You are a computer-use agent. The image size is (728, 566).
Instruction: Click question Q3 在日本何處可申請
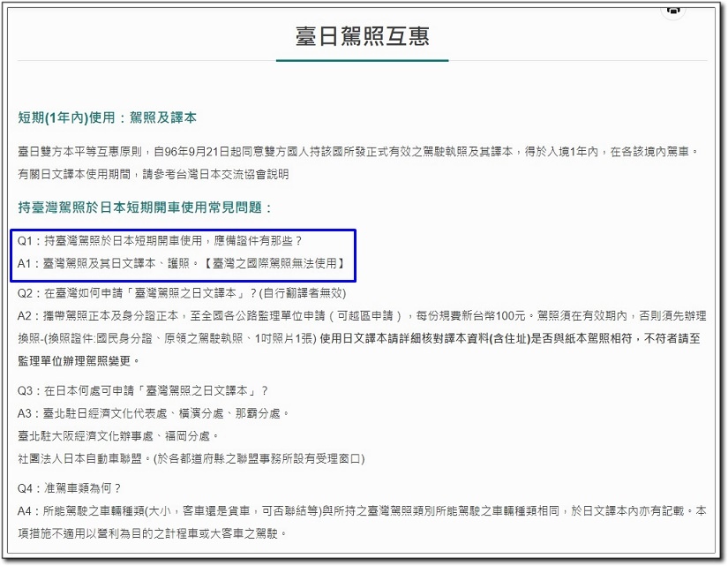coord(143,391)
